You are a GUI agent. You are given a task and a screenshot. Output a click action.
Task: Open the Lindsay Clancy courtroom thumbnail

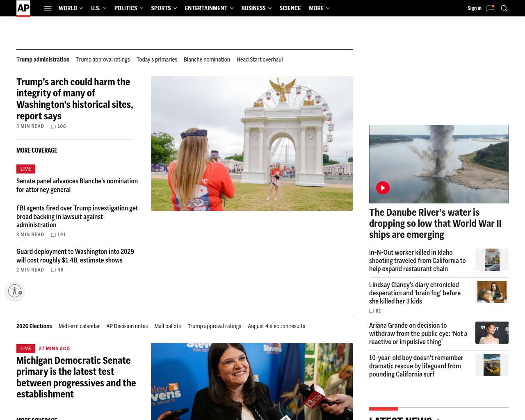tap(492, 292)
